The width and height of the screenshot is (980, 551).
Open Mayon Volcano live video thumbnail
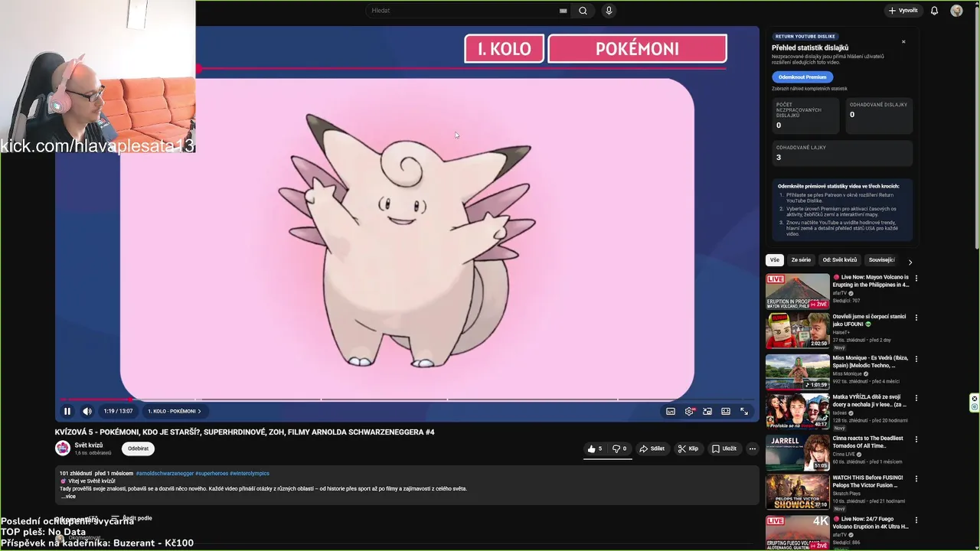pyautogui.click(x=798, y=291)
